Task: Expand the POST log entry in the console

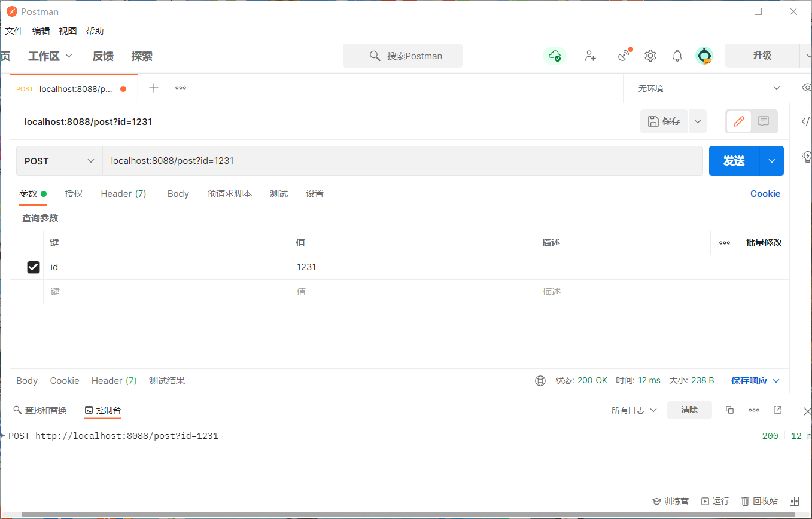Action: [x=5, y=435]
